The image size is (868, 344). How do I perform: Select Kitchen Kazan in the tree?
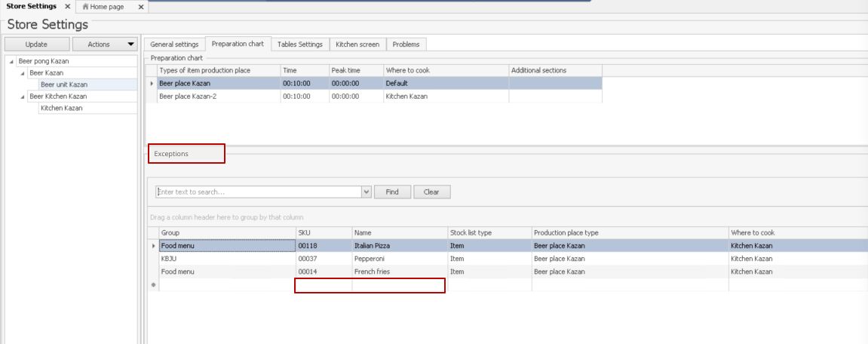tap(61, 108)
